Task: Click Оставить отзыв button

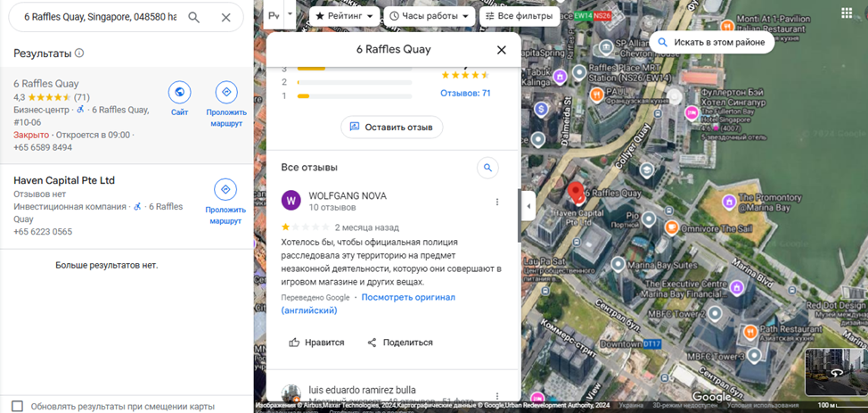Action: [391, 127]
